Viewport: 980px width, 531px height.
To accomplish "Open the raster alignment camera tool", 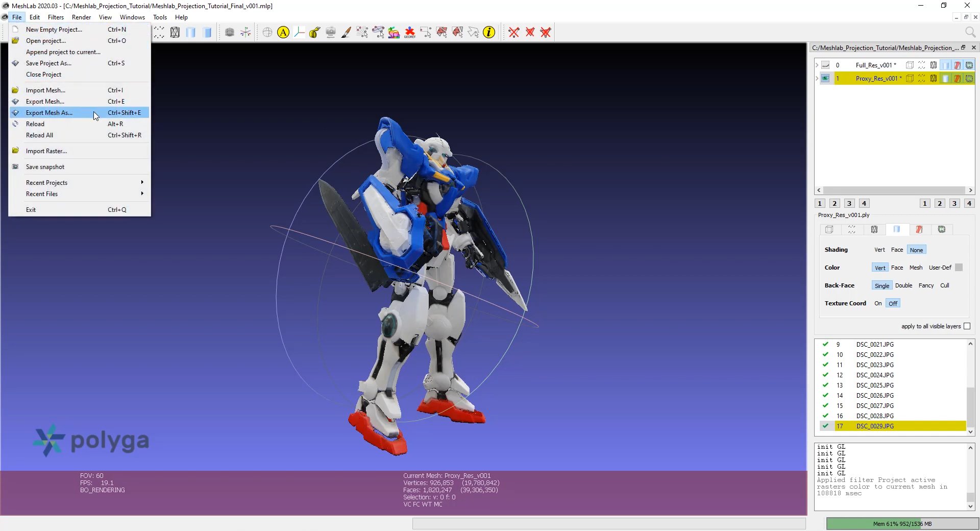I will (x=331, y=33).
